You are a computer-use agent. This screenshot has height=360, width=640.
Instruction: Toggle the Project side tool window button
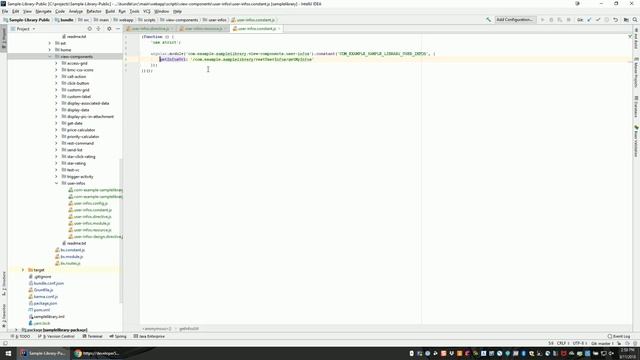[4, 39]
